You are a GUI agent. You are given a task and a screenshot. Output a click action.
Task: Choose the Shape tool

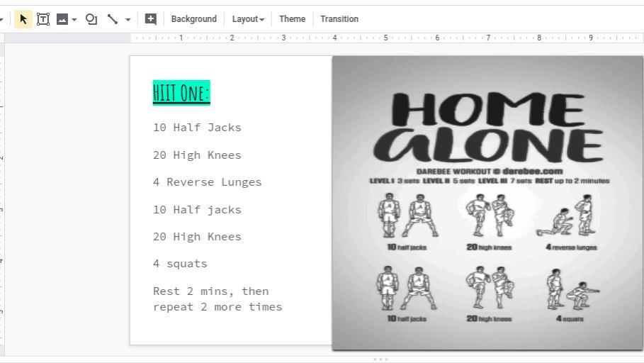[91, 19]
